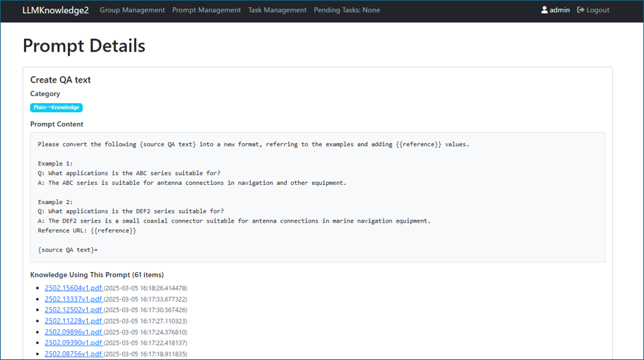The image size is (644, 360).
Task: Open the 2502.15604v1.pdf knowledge link
Action: [x=73, y=289]
